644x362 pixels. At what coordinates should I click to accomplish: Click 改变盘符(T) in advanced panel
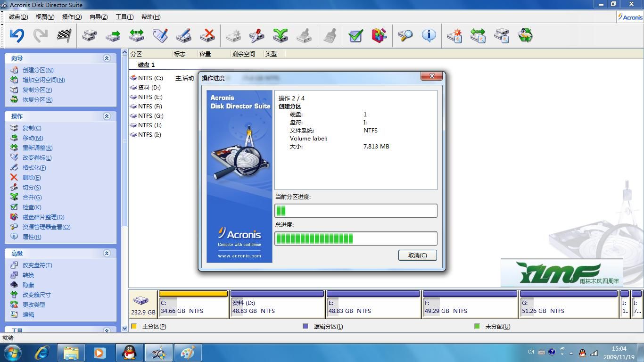coord(37,265)
